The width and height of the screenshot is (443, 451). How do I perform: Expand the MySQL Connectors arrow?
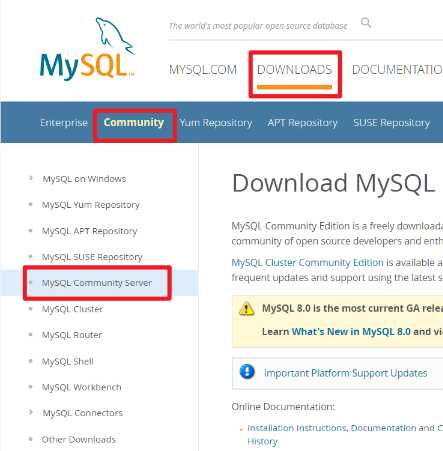point(31,412)
